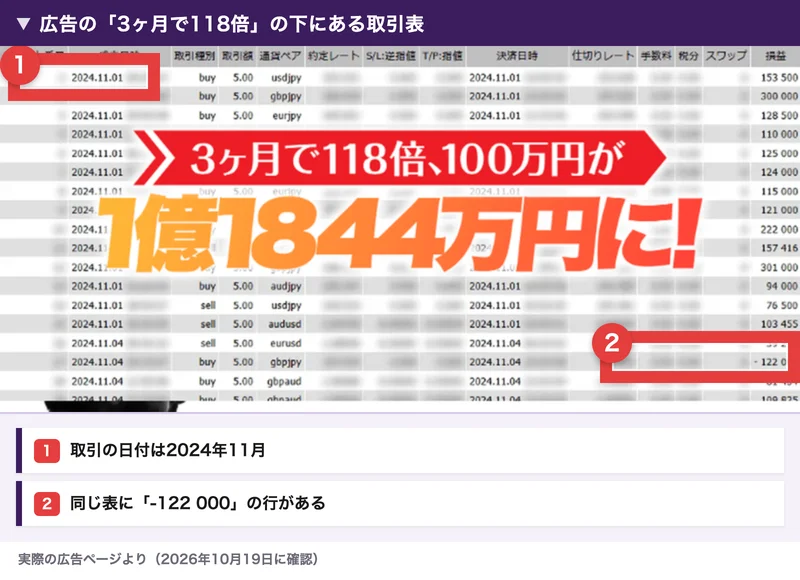Select the 手数料 column header

656,56
